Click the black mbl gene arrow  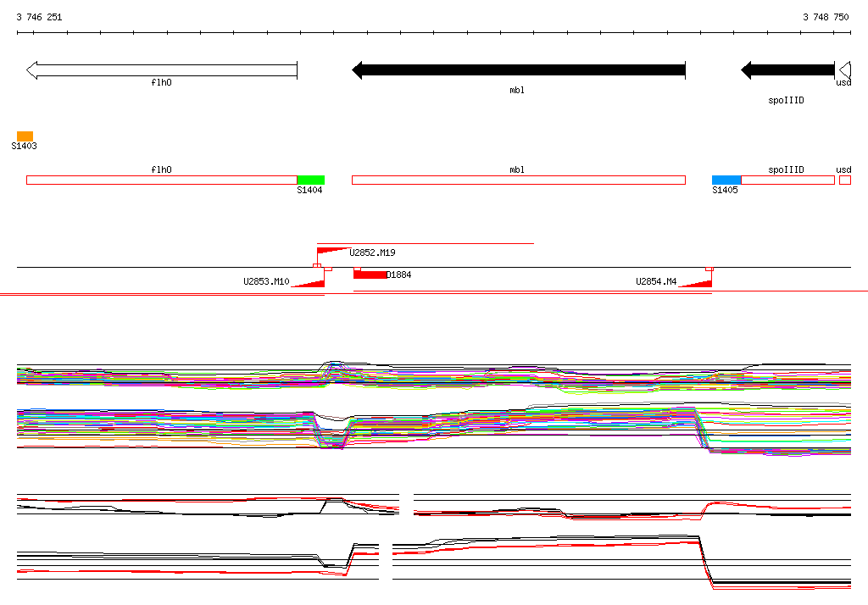(519, 70)
